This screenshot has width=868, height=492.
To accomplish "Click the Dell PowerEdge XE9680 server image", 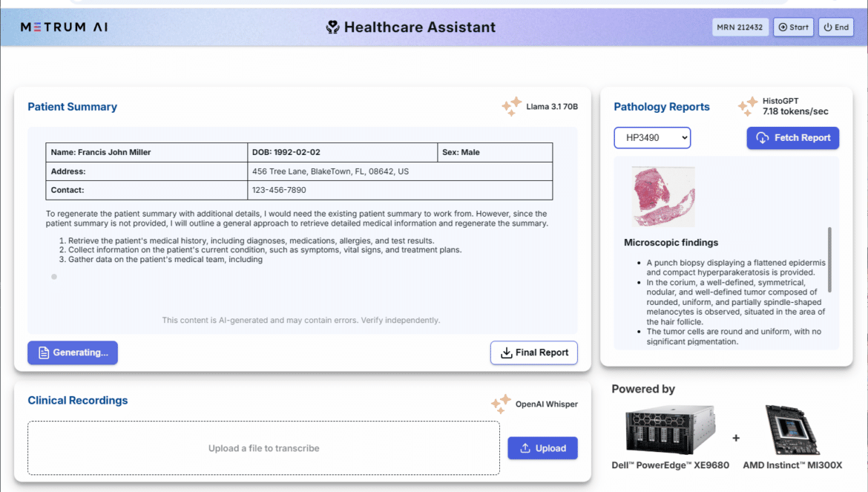I will click(x=671, y=430).
